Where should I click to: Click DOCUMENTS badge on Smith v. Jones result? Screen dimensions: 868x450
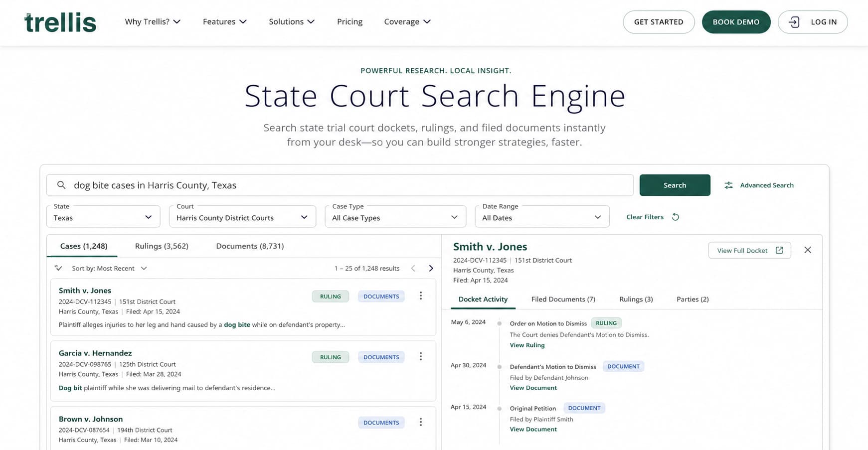point(381,297)
